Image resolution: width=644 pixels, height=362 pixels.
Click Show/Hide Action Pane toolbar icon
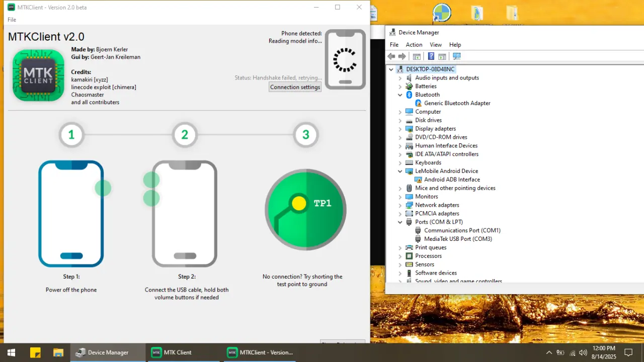click(442, 56)
